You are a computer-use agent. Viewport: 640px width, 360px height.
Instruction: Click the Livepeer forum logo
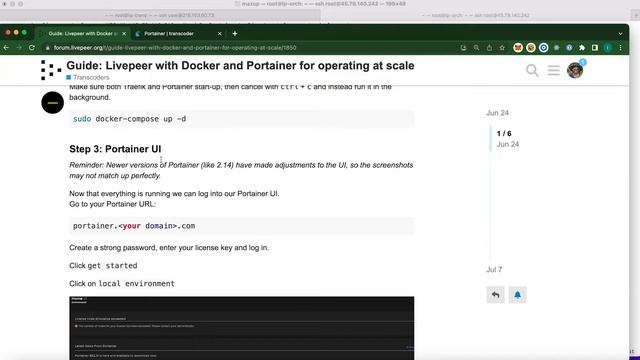51,70
